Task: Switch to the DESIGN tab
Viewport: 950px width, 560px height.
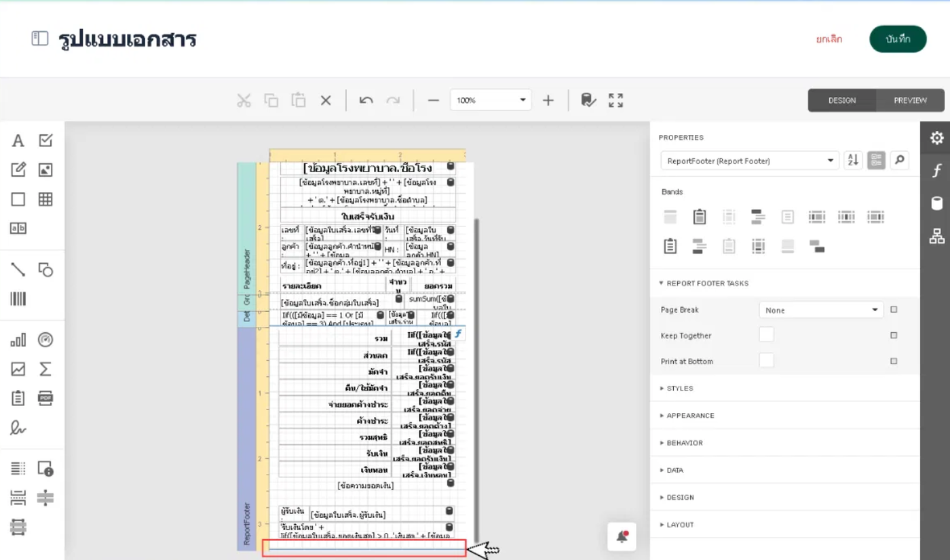Action: click(841, 100)
